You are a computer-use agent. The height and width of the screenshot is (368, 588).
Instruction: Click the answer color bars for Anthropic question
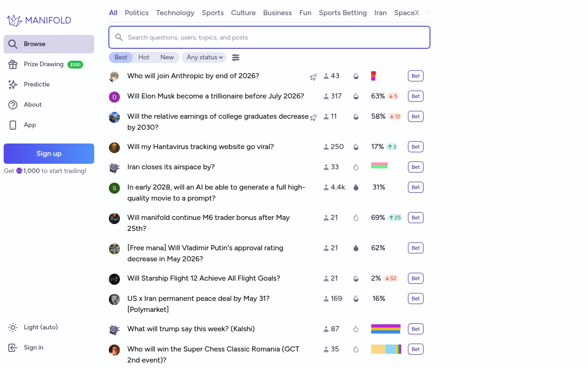pyautogui.click(x=373, y=76)
